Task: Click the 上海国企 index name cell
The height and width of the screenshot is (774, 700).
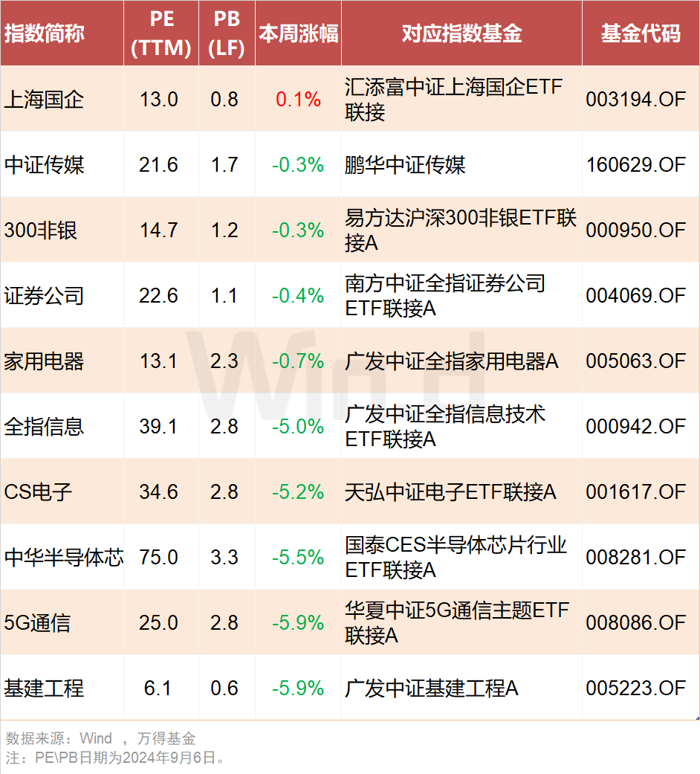Action: (45, 100)
